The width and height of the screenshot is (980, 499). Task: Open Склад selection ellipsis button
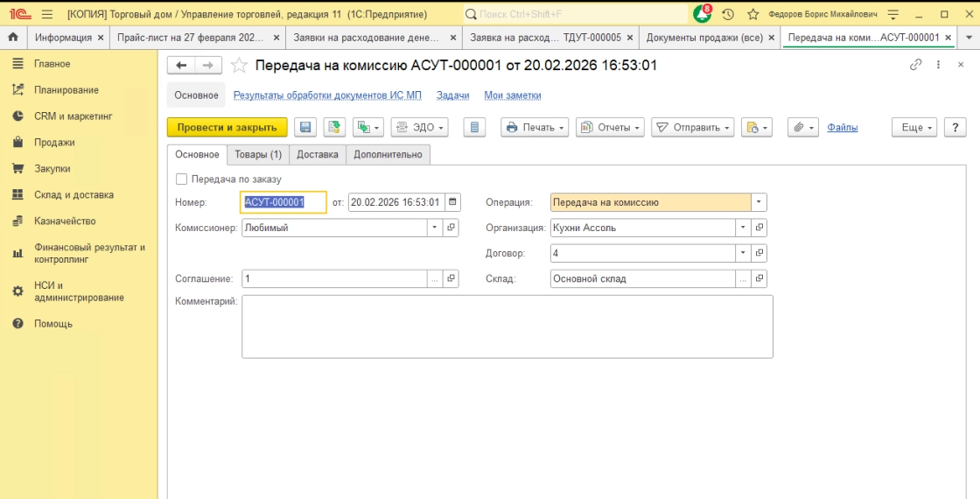point(743,279)
